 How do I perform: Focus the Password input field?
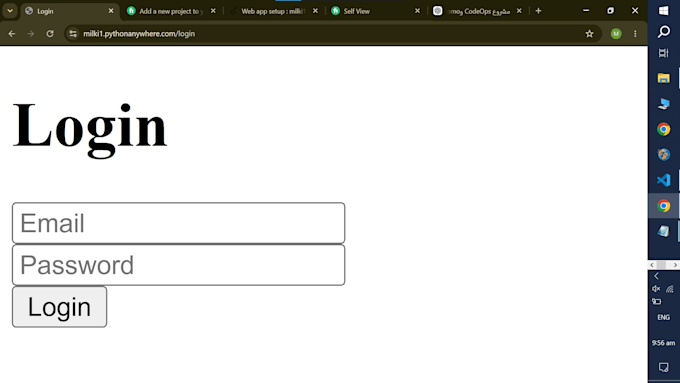(x=179, y=265)
